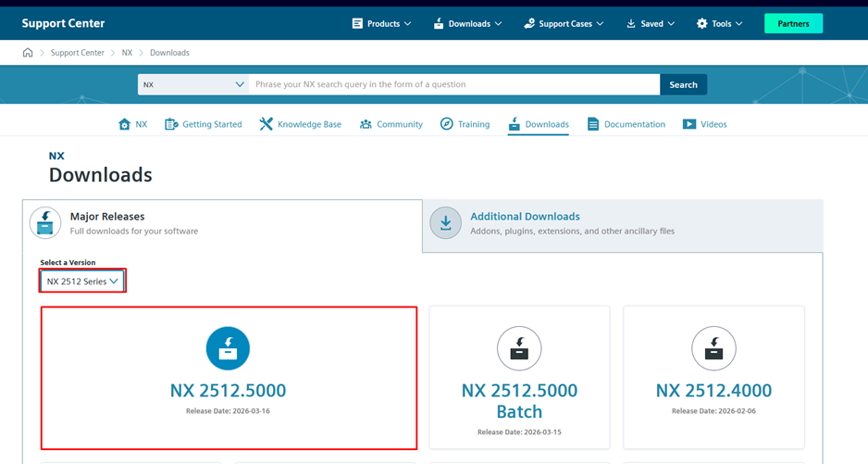This screenshot has width=868, height=464.
Task: Open the Videos section
Action: 704,124
